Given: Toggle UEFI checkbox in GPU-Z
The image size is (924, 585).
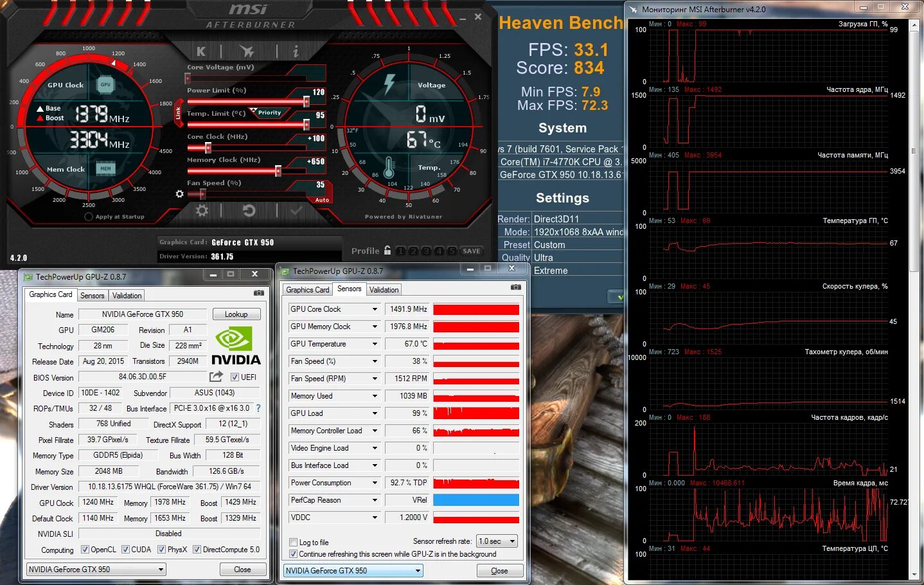Looking at the screenshot, I should (x=235, y=377).
